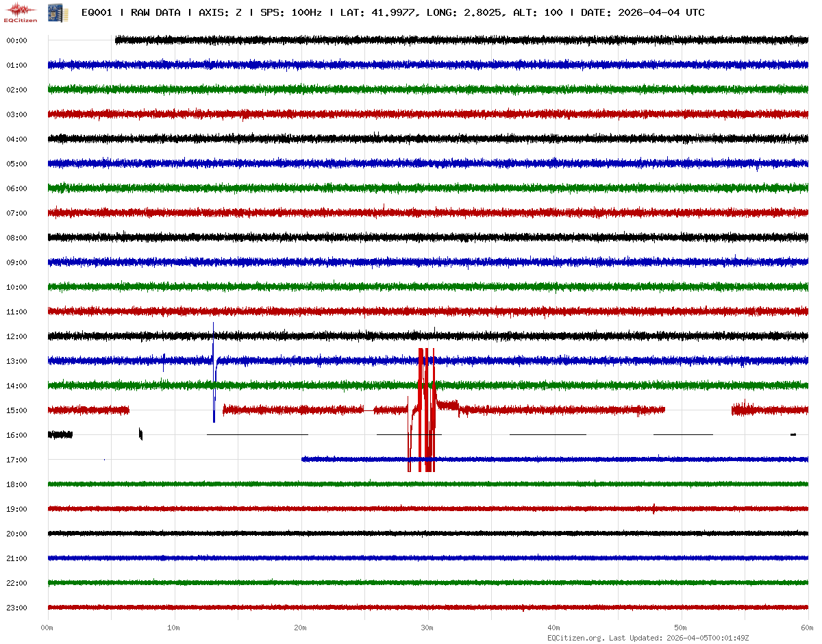Screen dimensions: 822x644
Task: Click the 08:00 hour row label
Action: [16, 238]
